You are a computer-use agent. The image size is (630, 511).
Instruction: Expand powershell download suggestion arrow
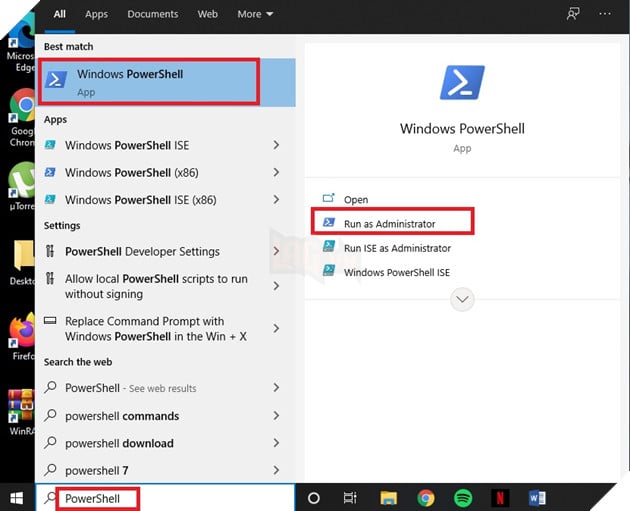[276, 443]
